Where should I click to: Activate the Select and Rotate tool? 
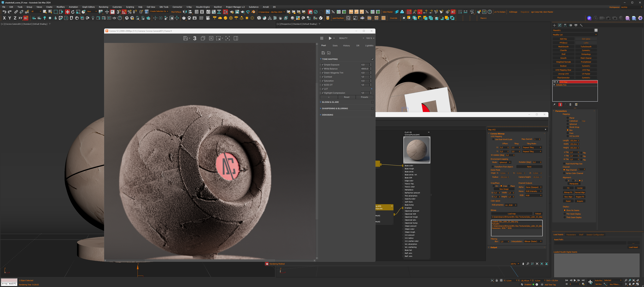[x=73, y=12]
